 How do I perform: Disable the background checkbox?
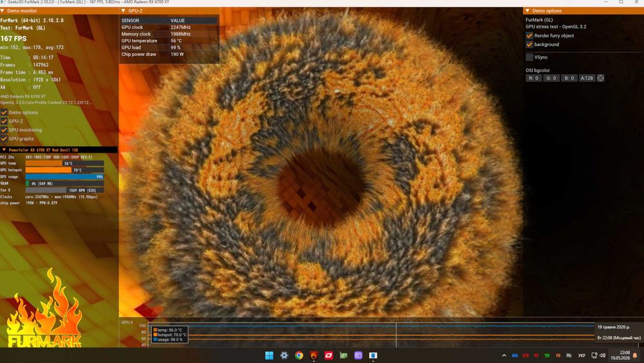tap(529, 44)
